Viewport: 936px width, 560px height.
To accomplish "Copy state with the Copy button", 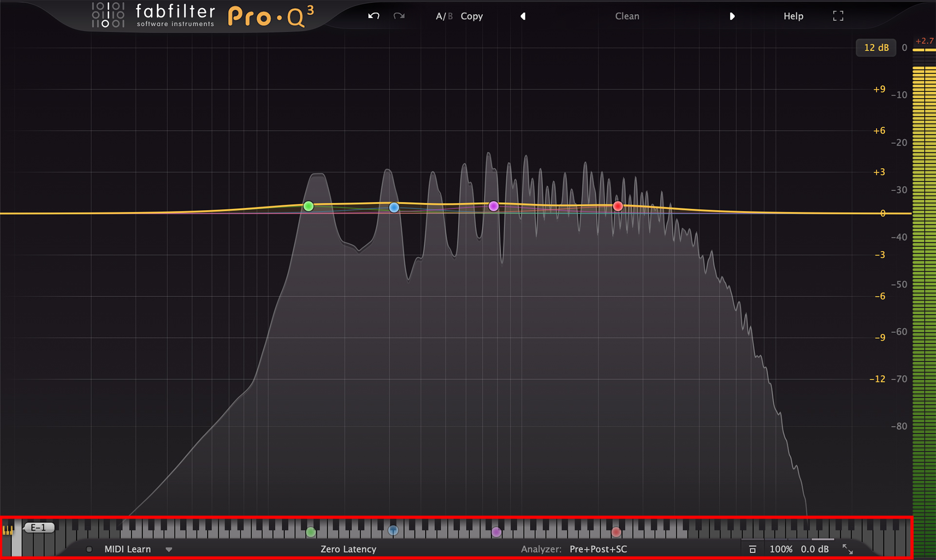I will coord(471,16).
